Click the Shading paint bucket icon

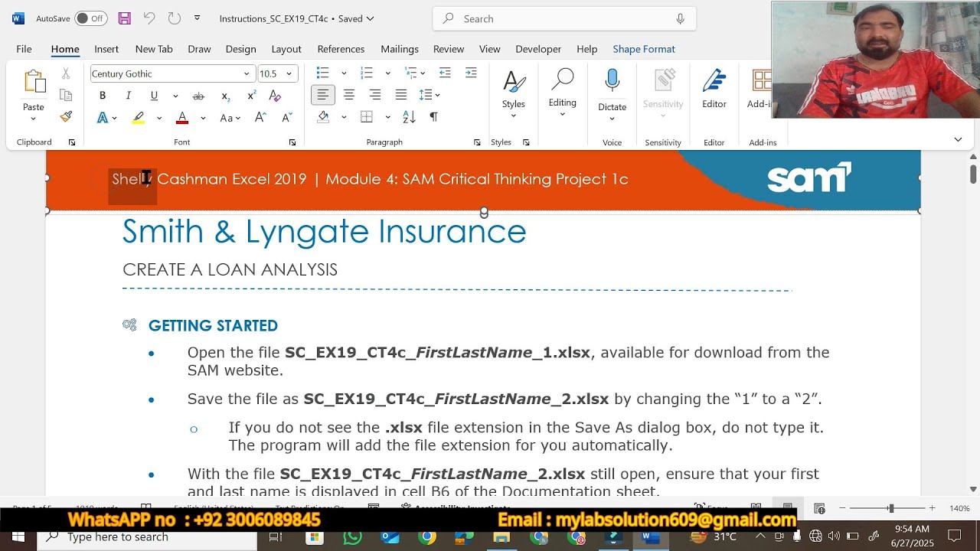click(323, 117)
